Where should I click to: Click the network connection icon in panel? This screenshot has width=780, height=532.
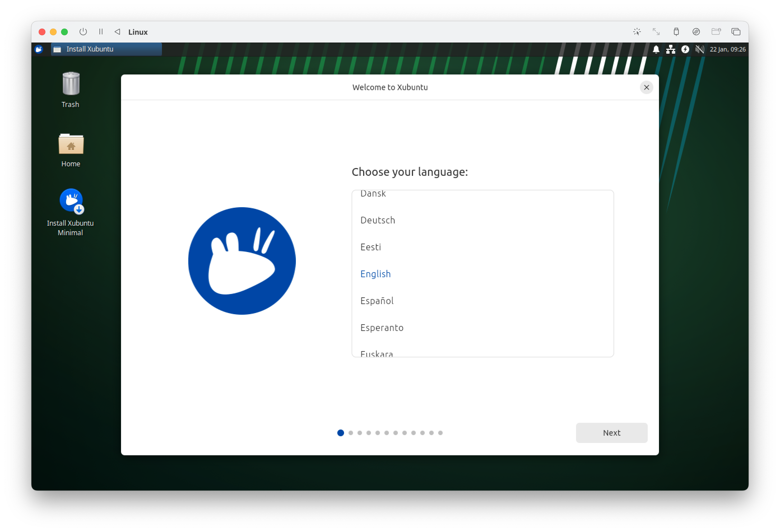(670, 50)
